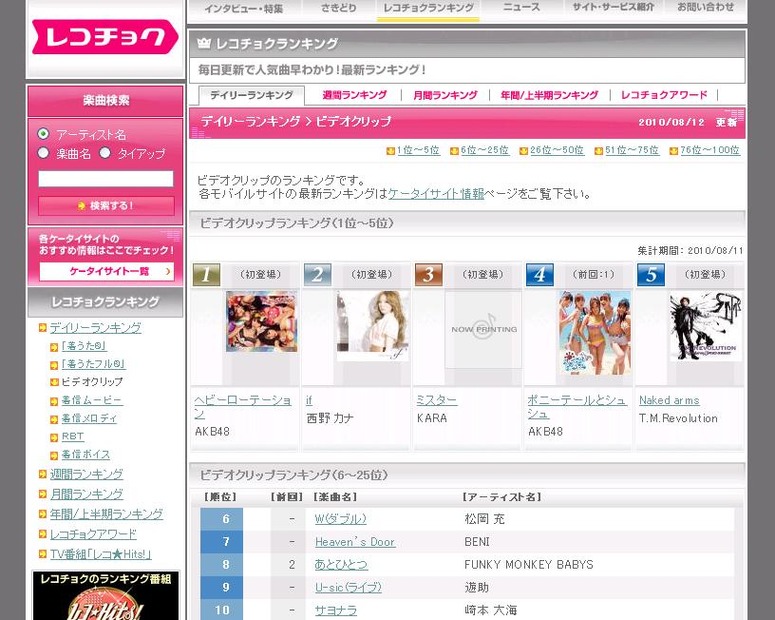Open ニュース in top navigation

[x=521, y=7]
